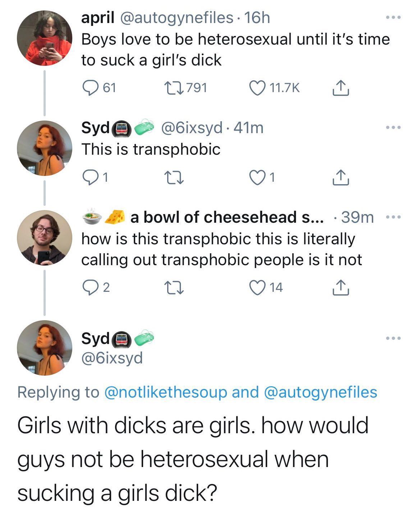Open the @autogynefiles mention link
Viewport: 420px width, 521px height.
click(320, 392)
